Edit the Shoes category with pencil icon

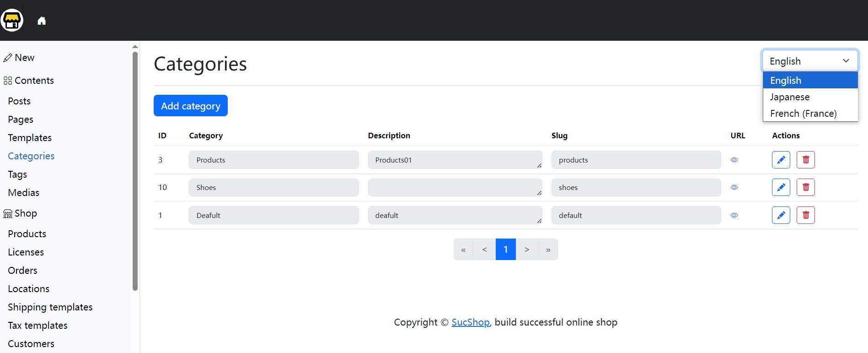pos(781,187)
